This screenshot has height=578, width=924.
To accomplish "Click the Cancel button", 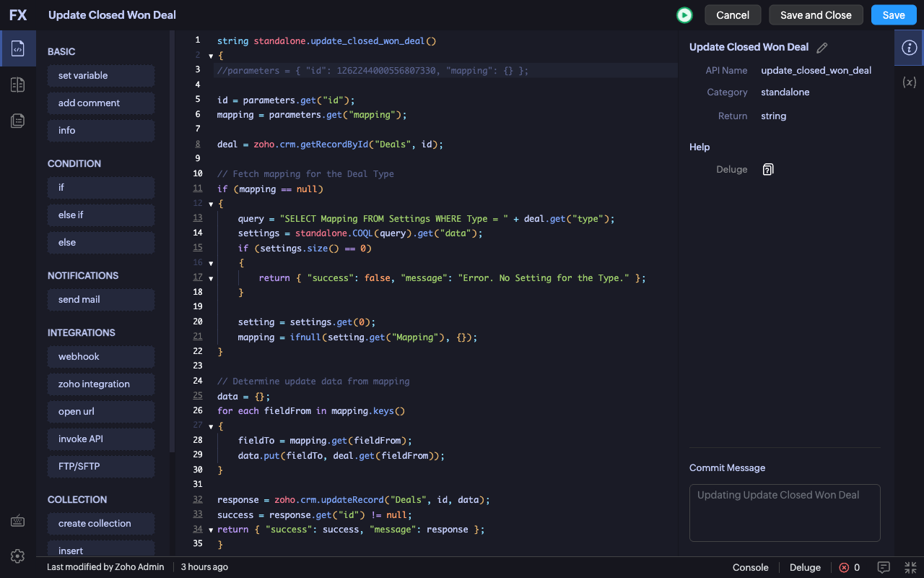I will [x=733, y=15].
